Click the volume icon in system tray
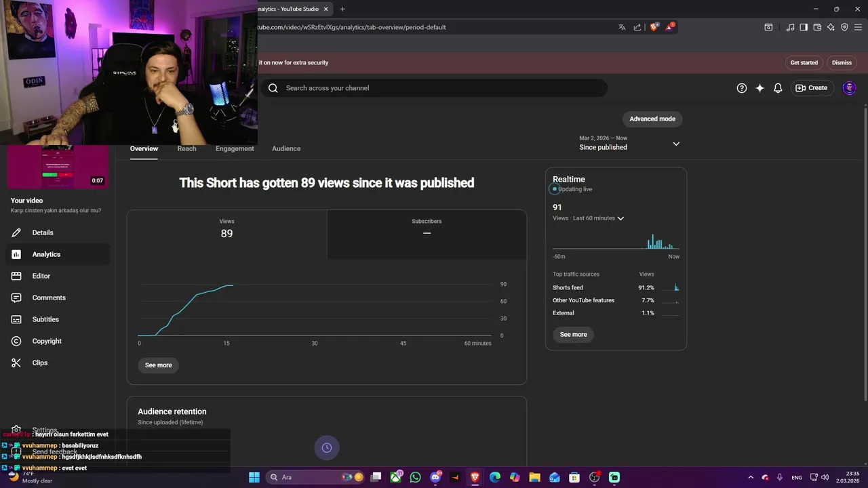The width and height of the screenshot is (868, 488). pyautogui.click(x=825, y=477)
